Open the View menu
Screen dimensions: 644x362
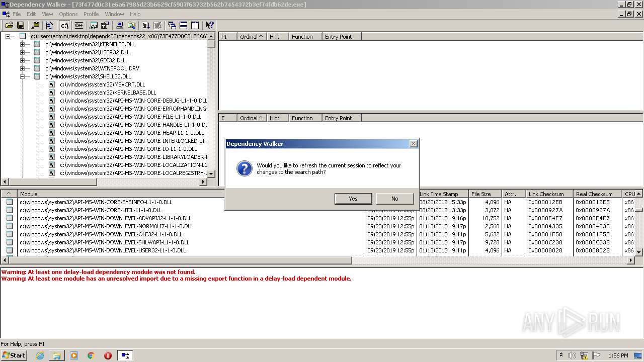pyautogui.click(x=47, y=14)
